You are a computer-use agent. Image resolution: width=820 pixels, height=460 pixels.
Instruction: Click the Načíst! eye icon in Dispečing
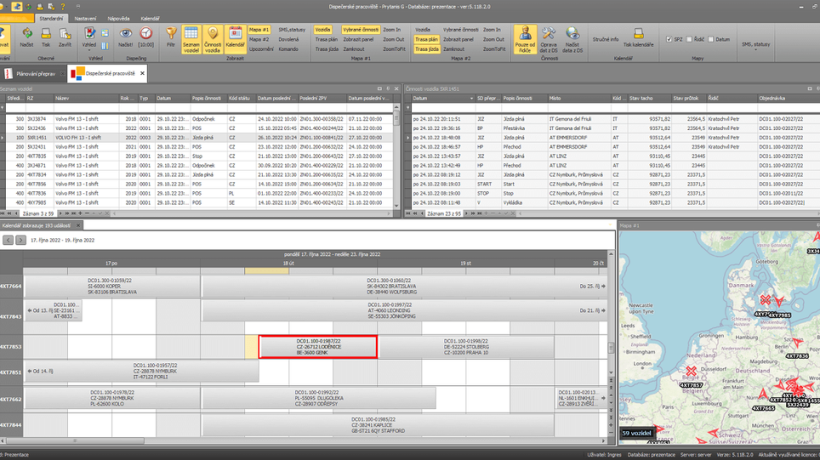tap(126, 38)
